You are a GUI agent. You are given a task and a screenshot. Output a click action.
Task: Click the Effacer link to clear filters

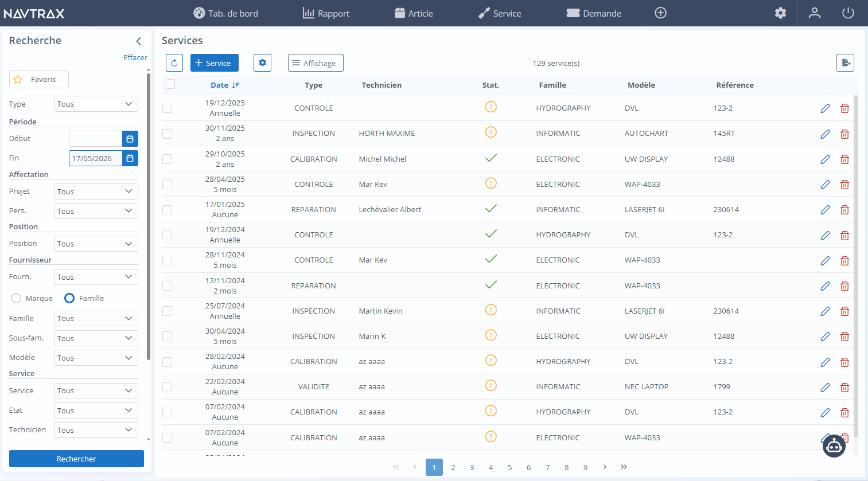(x=135, y=57)
